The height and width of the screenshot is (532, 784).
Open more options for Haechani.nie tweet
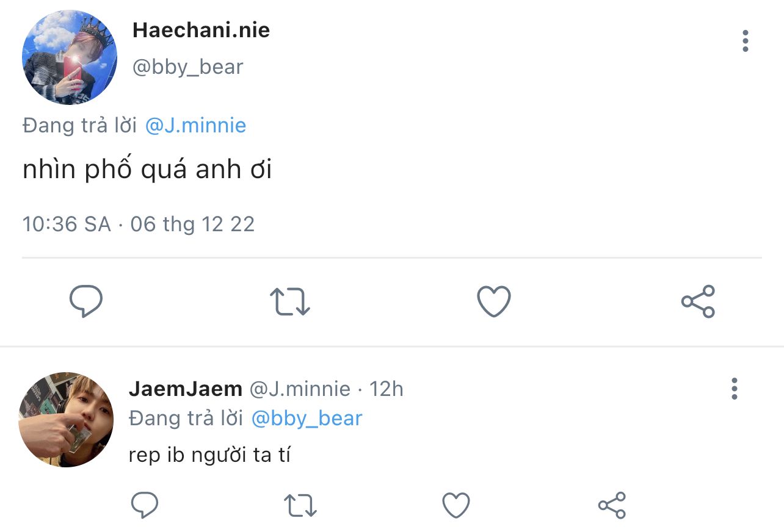[745, 41]
